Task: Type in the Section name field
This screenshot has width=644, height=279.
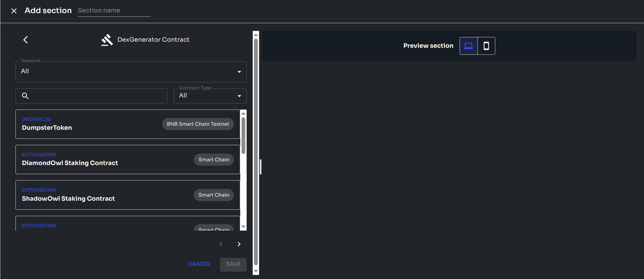Action: click(114, 11)
